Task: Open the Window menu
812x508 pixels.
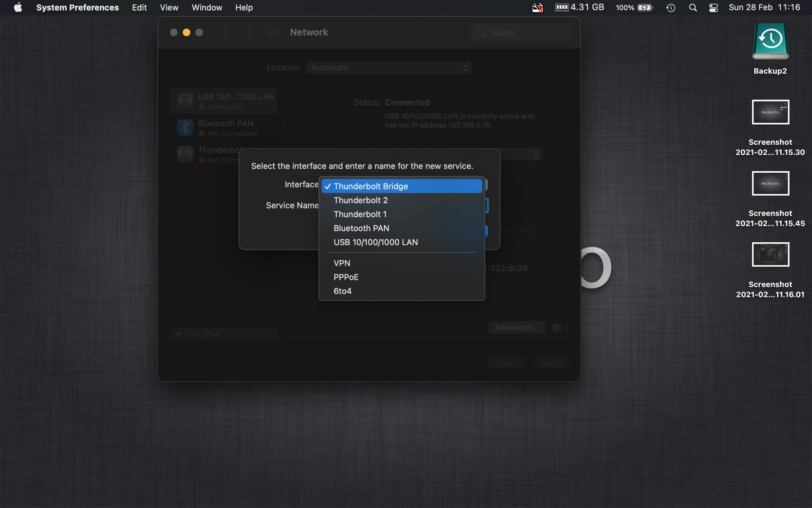Action: [x=207, y=7]
